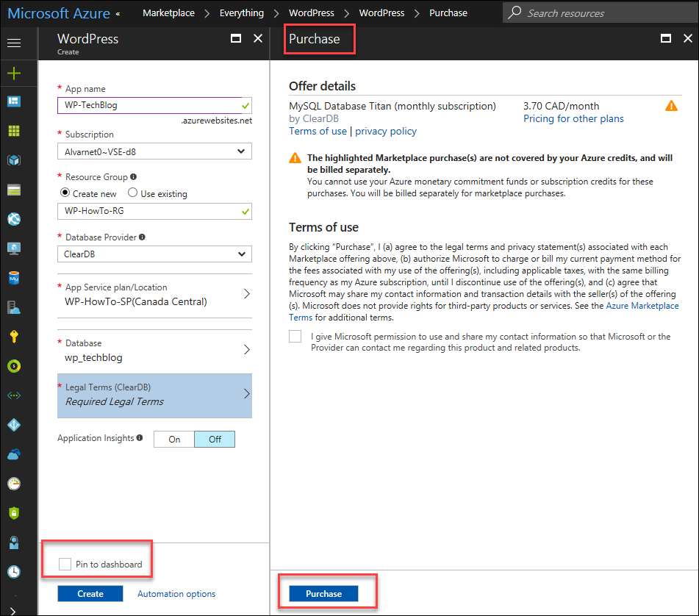
Task: Click the search magnifier icon
Action: (515, 12)
